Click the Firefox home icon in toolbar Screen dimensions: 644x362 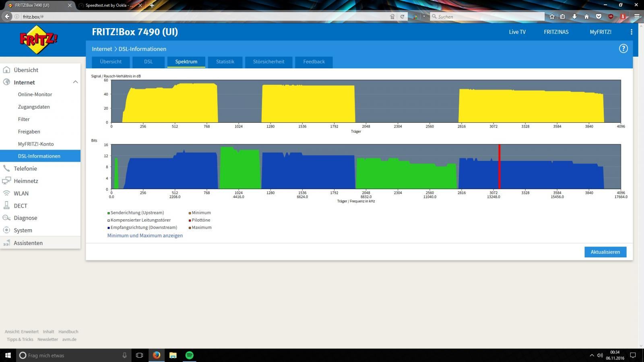point(586,16)
